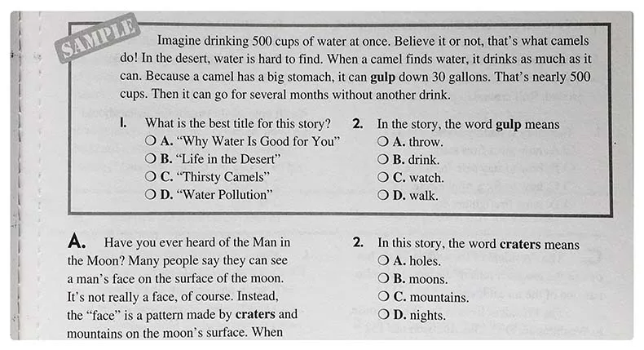The height and width of the screenshot is (350, 644).
Task: Pick the "throw" bubble for the gulp question
Action: pos(383,141)
